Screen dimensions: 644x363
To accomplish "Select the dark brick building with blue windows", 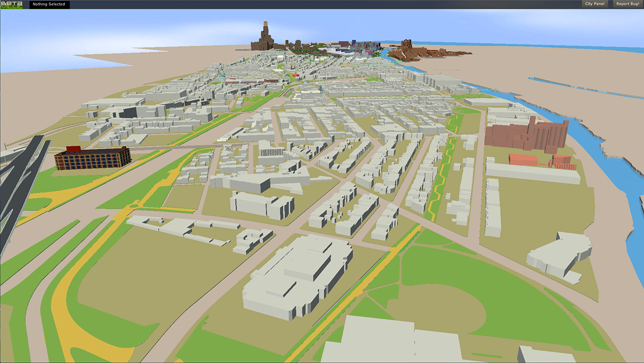I will pos(93,157).
